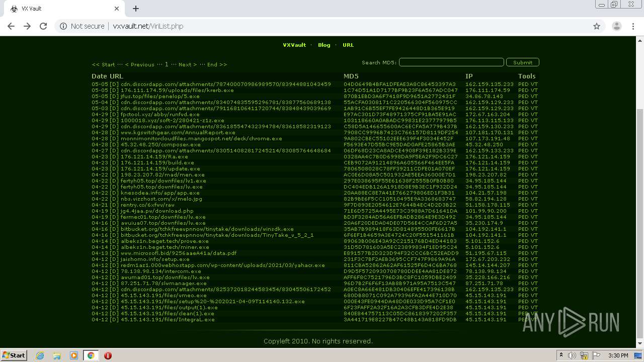Focus the Search MD5 input field

pyautogui.click(x=451, y=62)
